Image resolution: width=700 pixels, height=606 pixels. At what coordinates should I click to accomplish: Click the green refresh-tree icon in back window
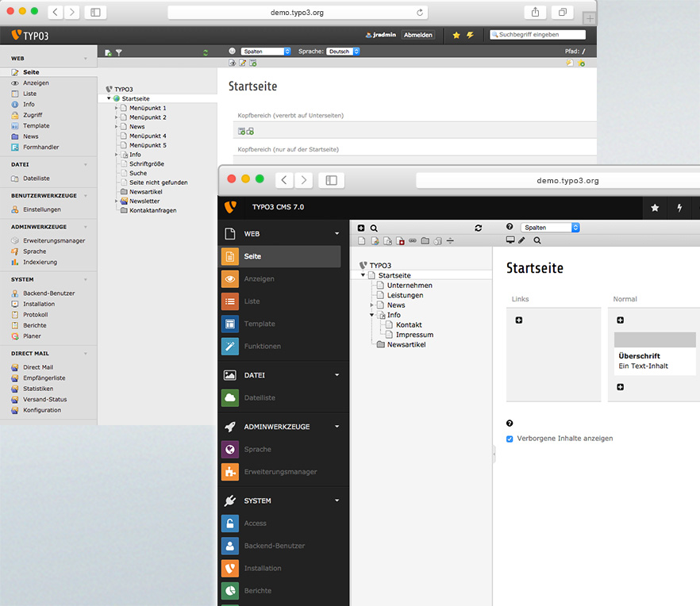(206, 52)
